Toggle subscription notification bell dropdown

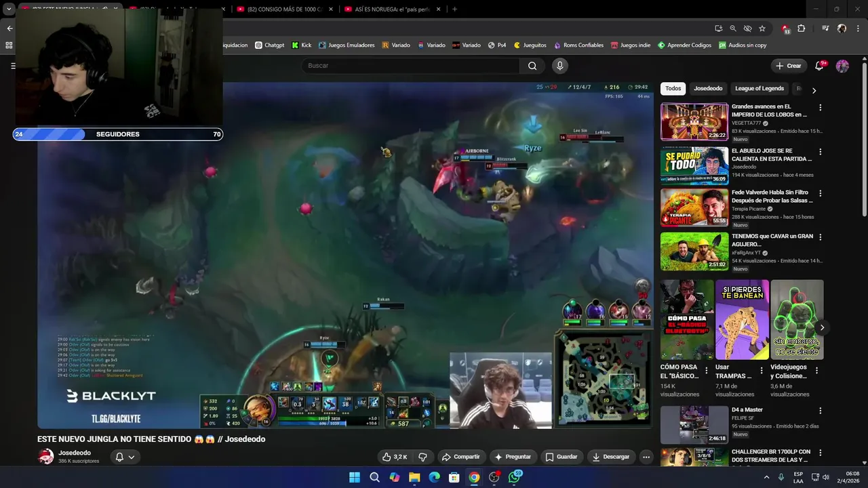pyautogui.click(x=125, y=457)
